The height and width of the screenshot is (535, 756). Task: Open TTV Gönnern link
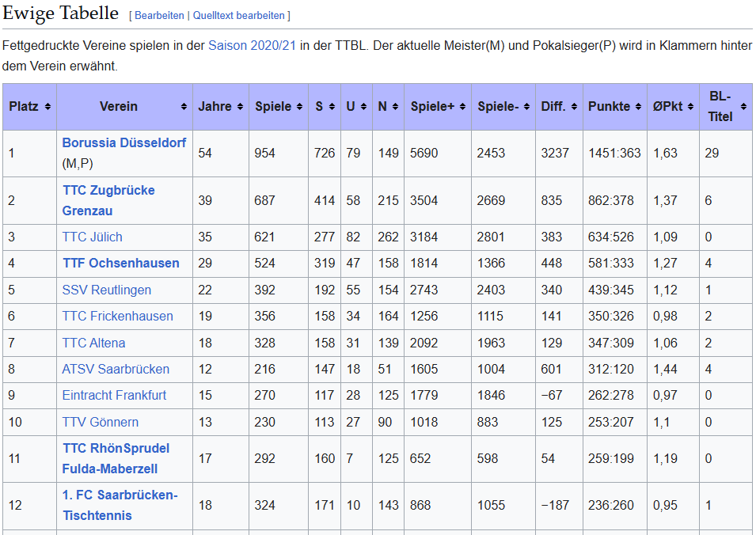(x=101, y=422)
